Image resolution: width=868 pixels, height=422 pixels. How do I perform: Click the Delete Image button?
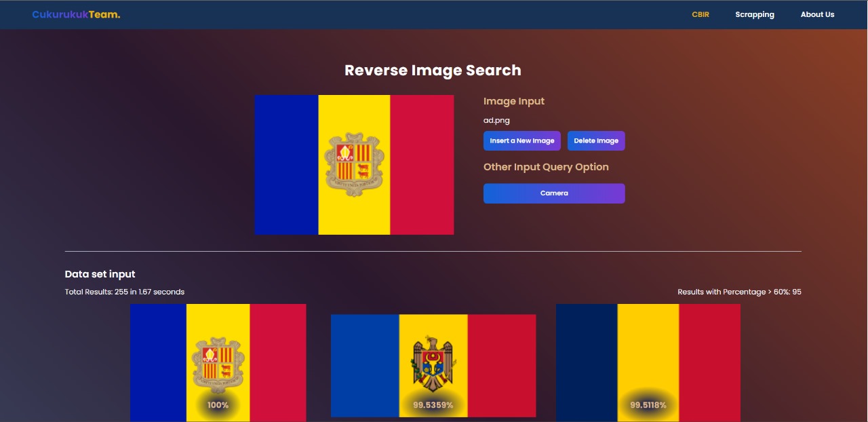pyautogui.click(x=596, y=141)
